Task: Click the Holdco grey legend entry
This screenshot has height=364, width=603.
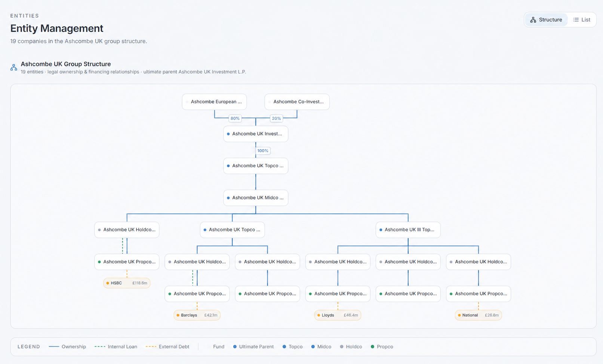Action: pyautogui.click(x=351, y=347)
